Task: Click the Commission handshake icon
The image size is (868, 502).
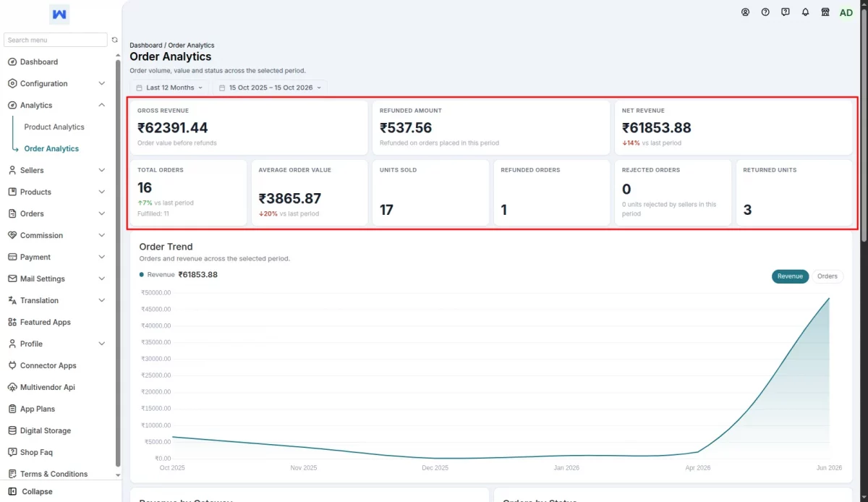Action: pyautogui.click(x=12, y=236)
